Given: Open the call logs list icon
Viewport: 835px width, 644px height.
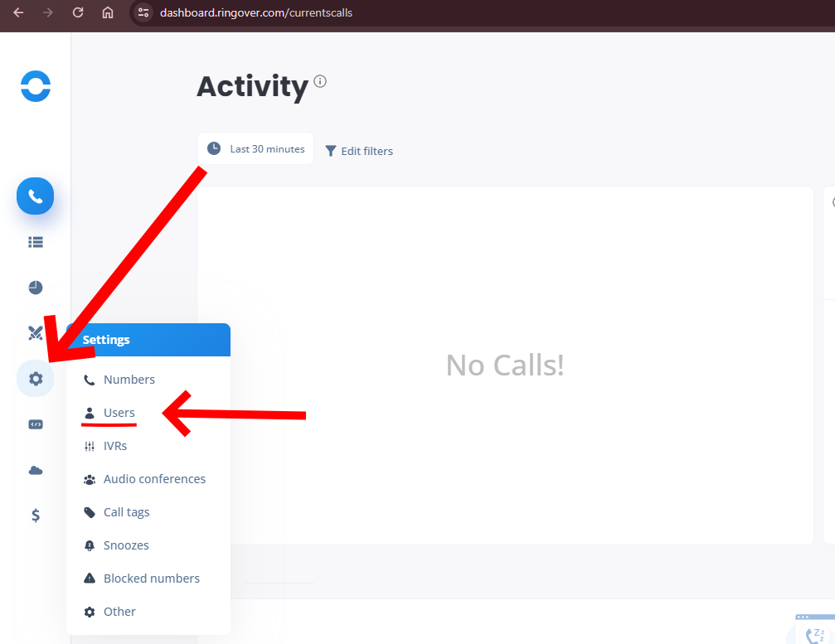Looking at the screenshot, I should coord(36,242).
